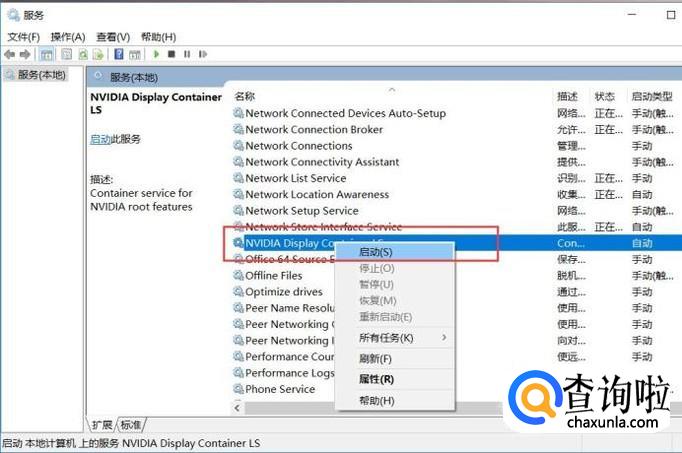Viewport: 682px width, 453px height.
Task: Click the Stop service square icon
Action: click(x=171, y=54)
